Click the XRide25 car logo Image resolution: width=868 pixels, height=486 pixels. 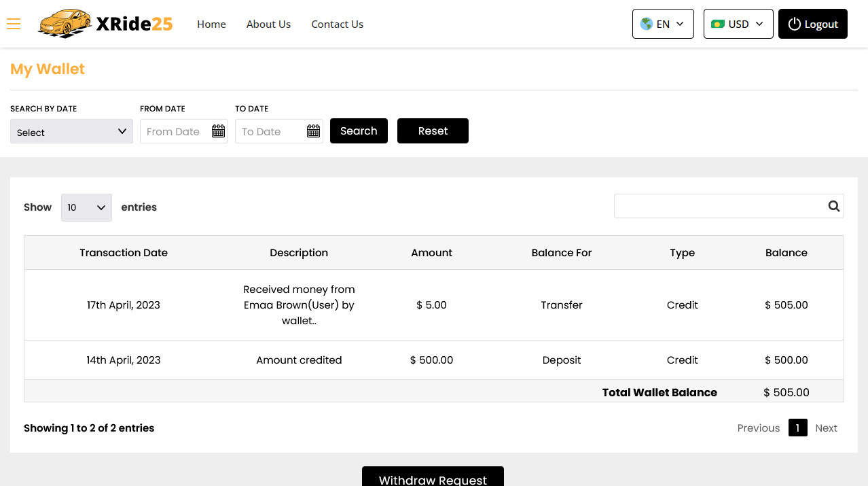(105, 24)
